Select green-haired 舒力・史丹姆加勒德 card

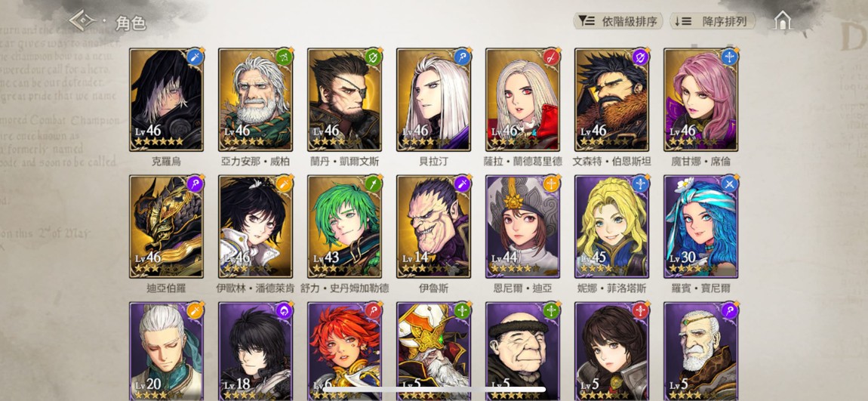(344, 227)
